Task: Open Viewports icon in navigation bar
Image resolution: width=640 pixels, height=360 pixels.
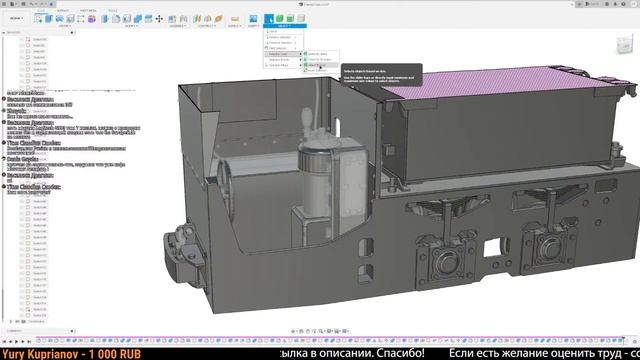Action: (x=345, y=331)
